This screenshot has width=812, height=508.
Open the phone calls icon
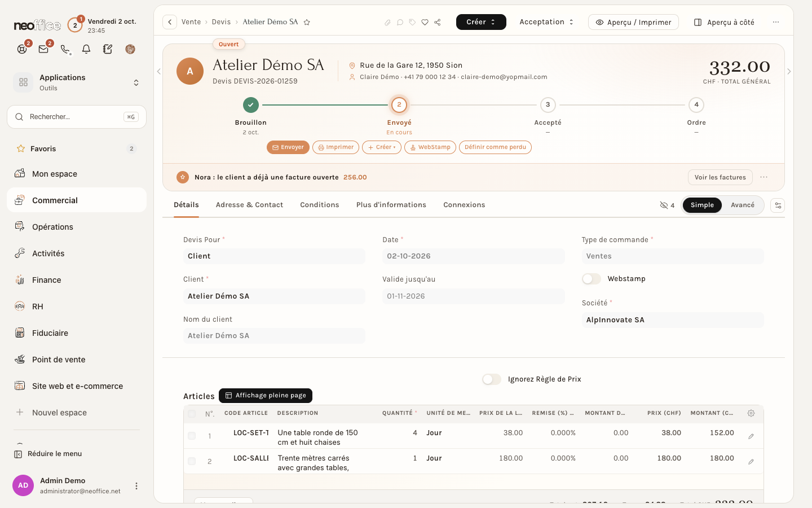(65, 49)
